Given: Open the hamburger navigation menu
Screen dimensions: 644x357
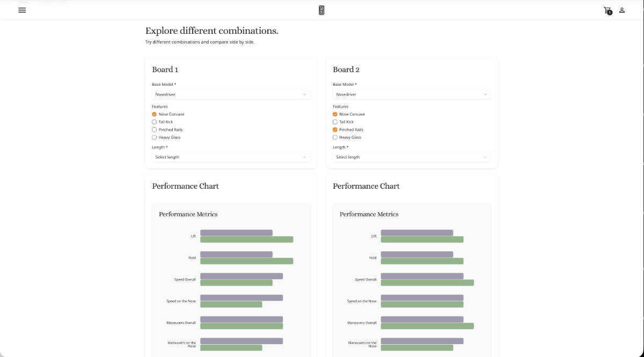Looking at the screenshot, I should [22, 10].
